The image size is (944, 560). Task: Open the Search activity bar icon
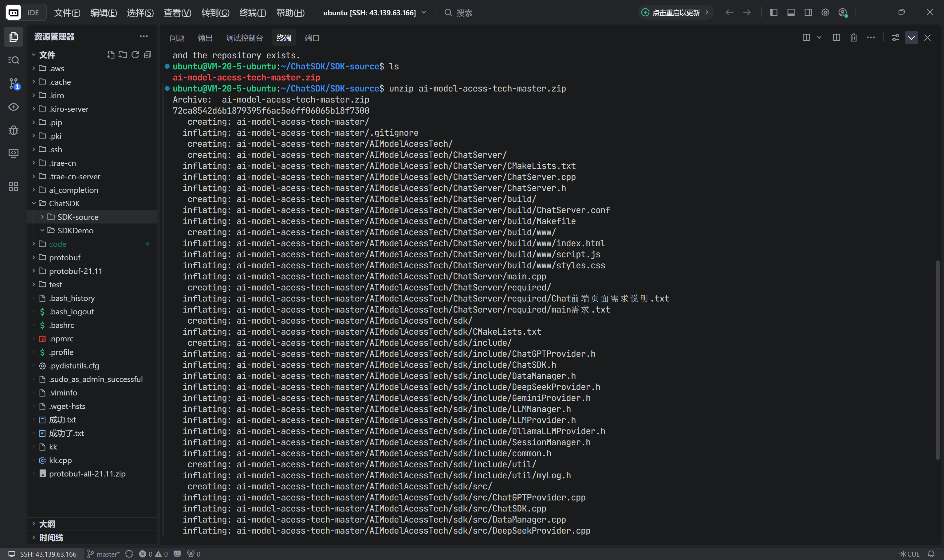tap(14, 60)
